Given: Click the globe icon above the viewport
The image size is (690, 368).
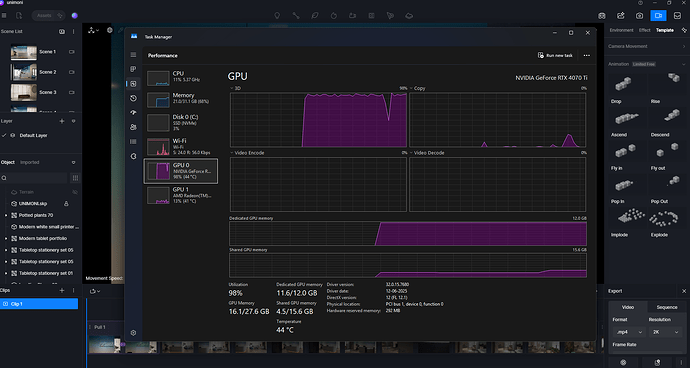Looking at the screenshot, I should tap(110, 30).
